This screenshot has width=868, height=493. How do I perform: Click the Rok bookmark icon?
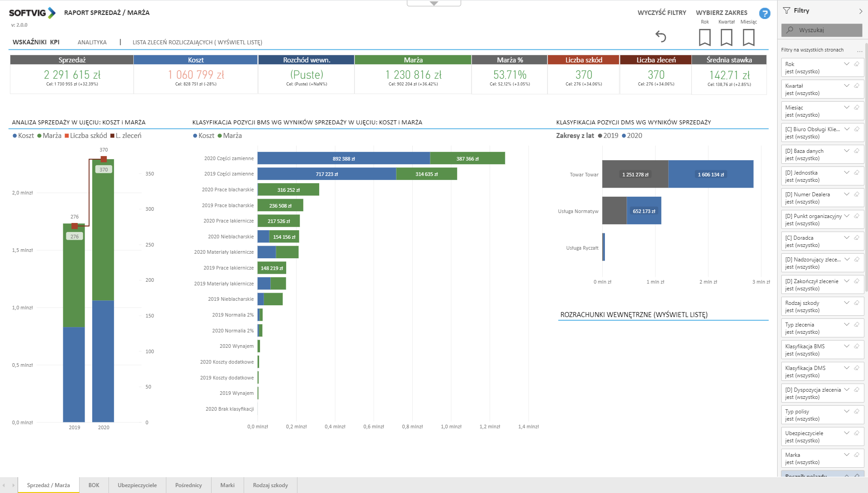point(704,37)
